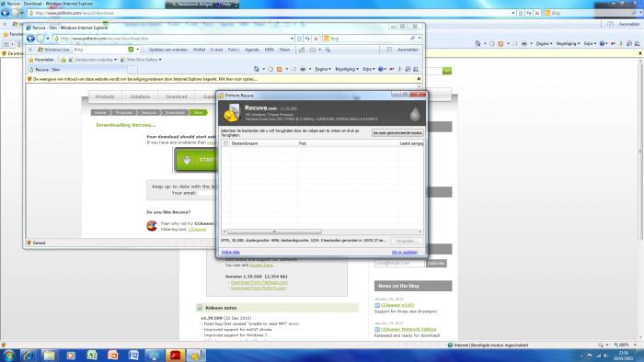Click the Recuva hard-hat logo icon

(232, 113)
